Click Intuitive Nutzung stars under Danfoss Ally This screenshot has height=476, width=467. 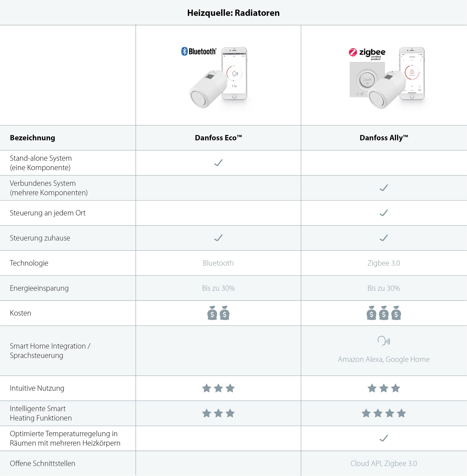coord(384,388)
